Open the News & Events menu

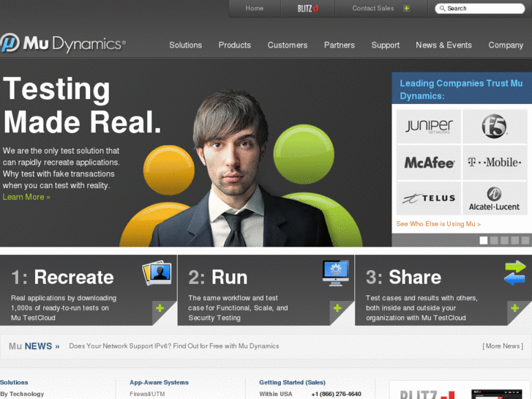(x=443, y=45)
